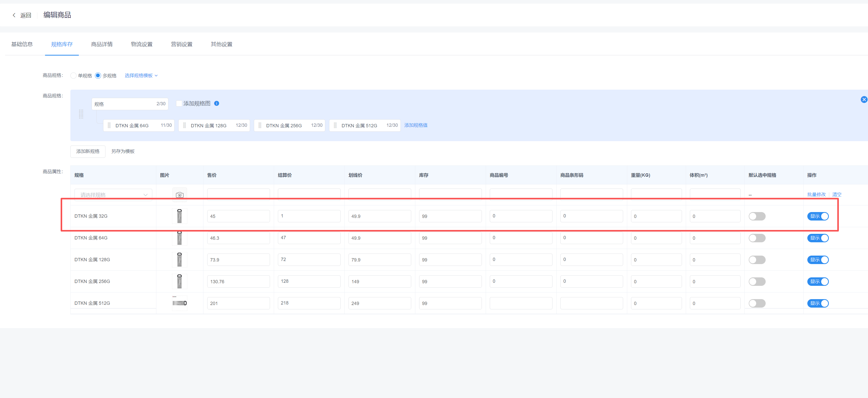Open 选择规格模板 dropdown
The height and width of the screenshot is (398, 868).
click(141, 76)
